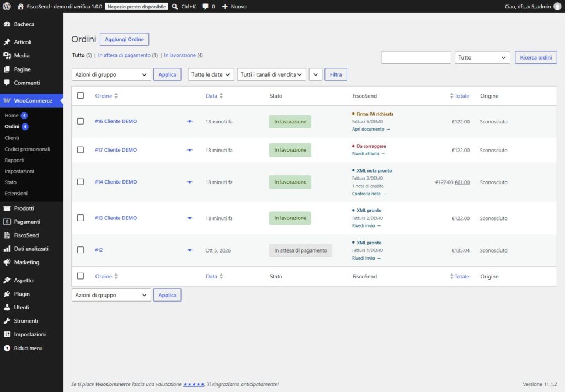The image size is (565, 392).
Task: Filter by In lavorazione tab
Action: pos(180,55)
